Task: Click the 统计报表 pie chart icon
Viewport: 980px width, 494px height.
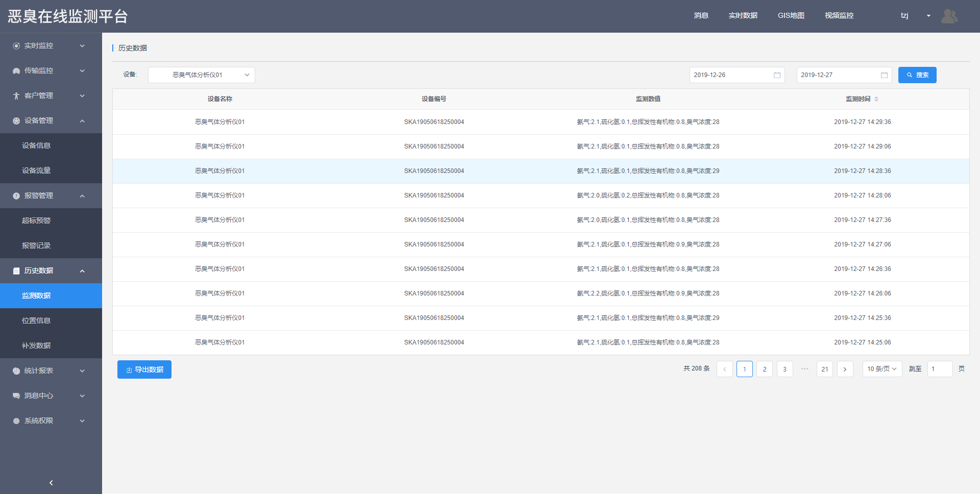Action: (16, 371)
